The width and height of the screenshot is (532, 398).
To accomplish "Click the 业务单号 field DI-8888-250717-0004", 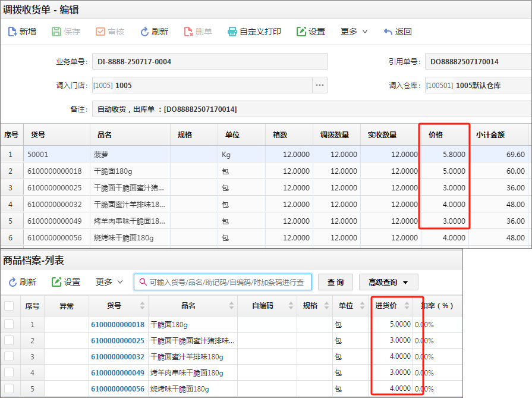I will [x=210, y=61].
